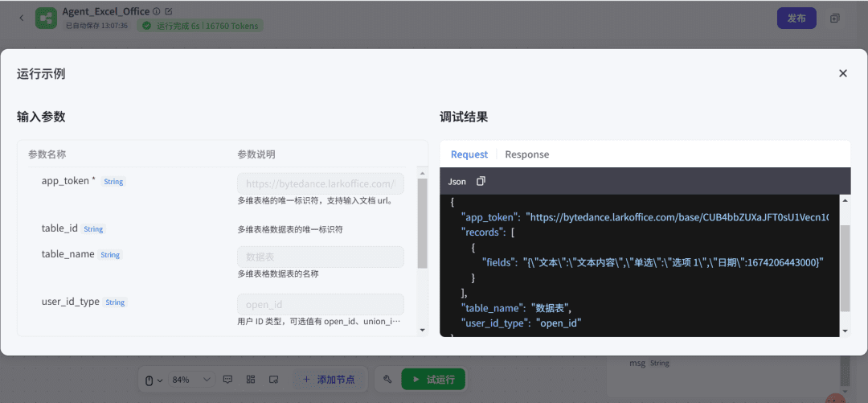Click the table_name 数据表 input field

coord(320,257)
